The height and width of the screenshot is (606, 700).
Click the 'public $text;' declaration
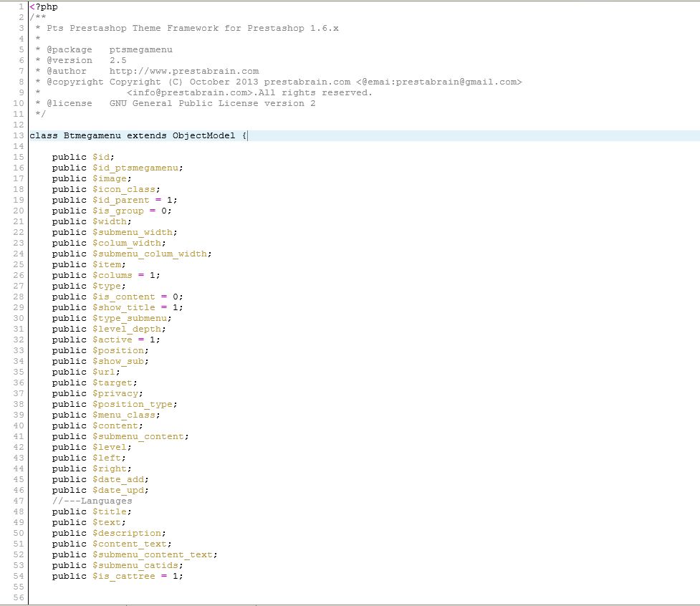click(89, 522)
